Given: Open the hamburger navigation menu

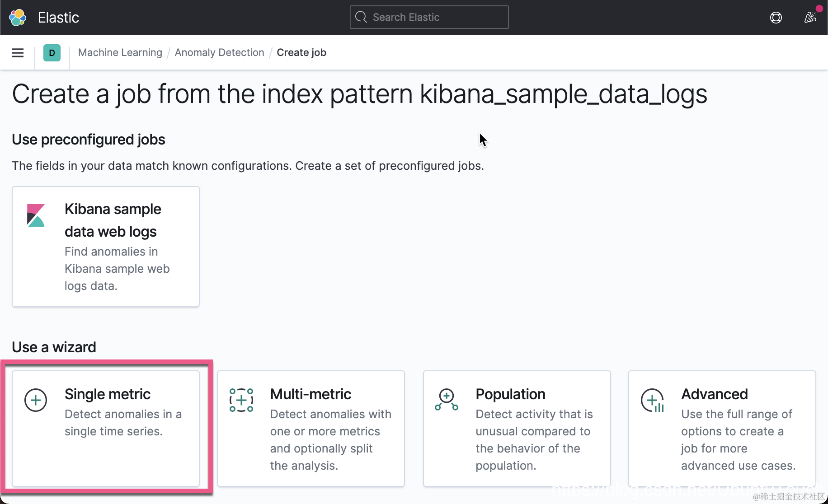Looking at the screenshot, I should (18, 53).
